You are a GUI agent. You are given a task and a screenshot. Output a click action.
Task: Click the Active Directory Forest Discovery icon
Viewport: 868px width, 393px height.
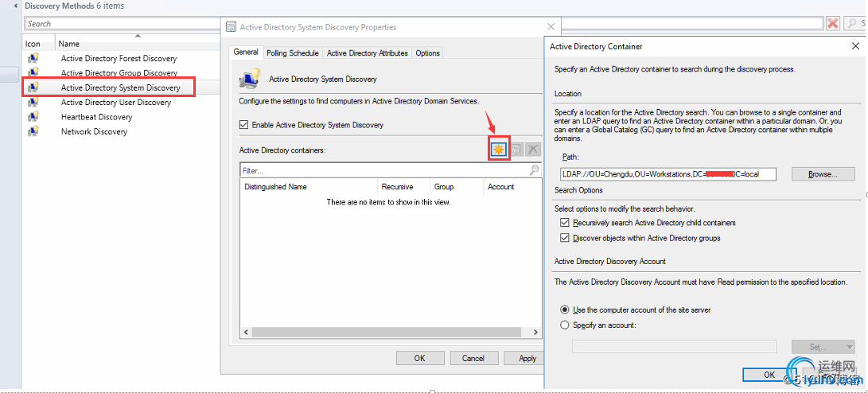(33, 58)
